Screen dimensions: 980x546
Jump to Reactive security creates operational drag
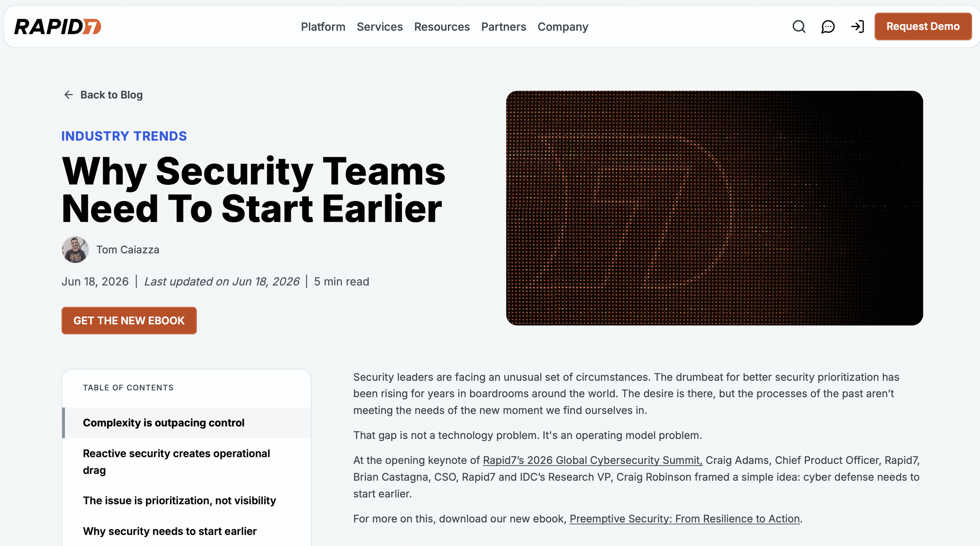tap(187, 462)
